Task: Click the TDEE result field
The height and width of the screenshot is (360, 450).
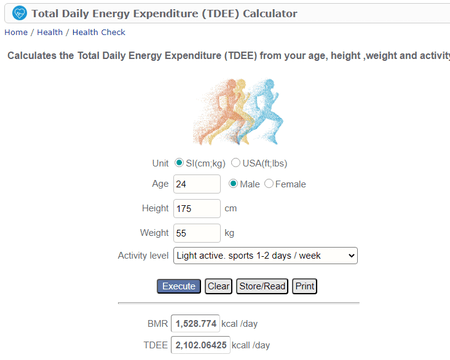Action: coord(201,345)
